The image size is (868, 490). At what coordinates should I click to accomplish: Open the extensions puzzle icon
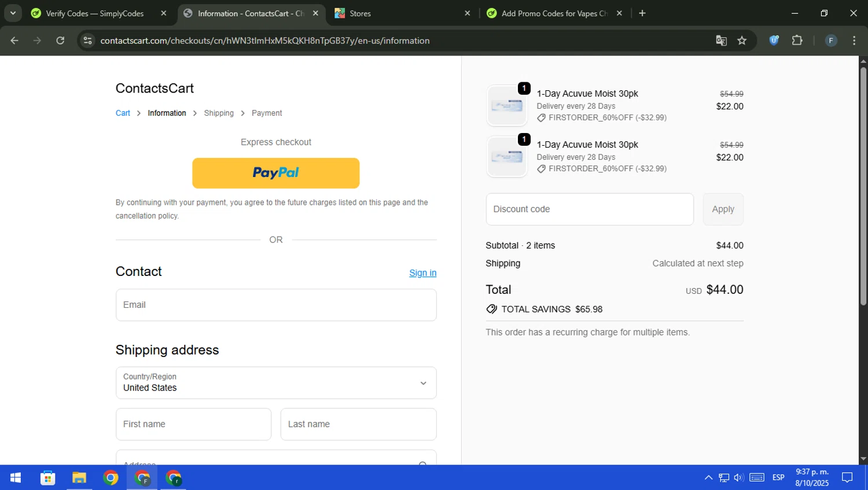click(x=797, y=40)
